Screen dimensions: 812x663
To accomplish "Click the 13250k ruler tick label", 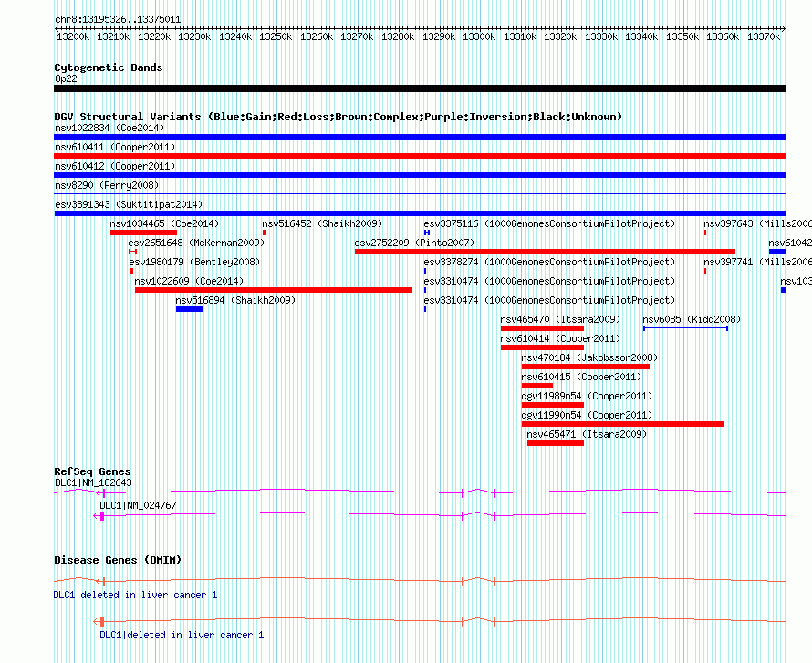I will coord(276,36).
